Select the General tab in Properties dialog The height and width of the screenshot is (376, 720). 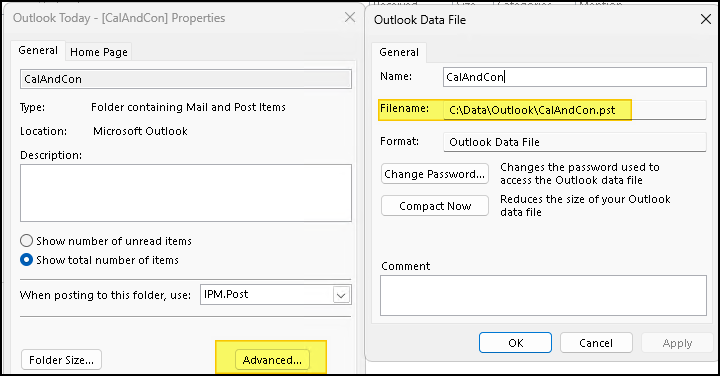click(x=38, y=50)
